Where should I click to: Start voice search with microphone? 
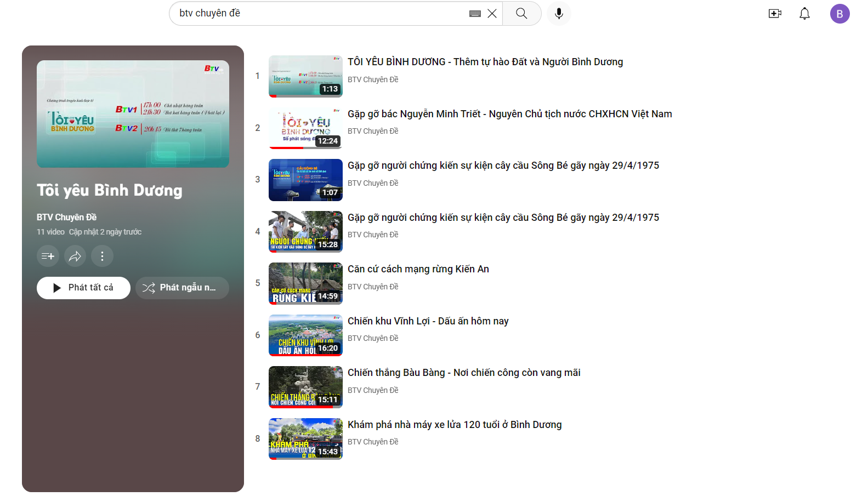pyautogui.click(x=559, y=14)
